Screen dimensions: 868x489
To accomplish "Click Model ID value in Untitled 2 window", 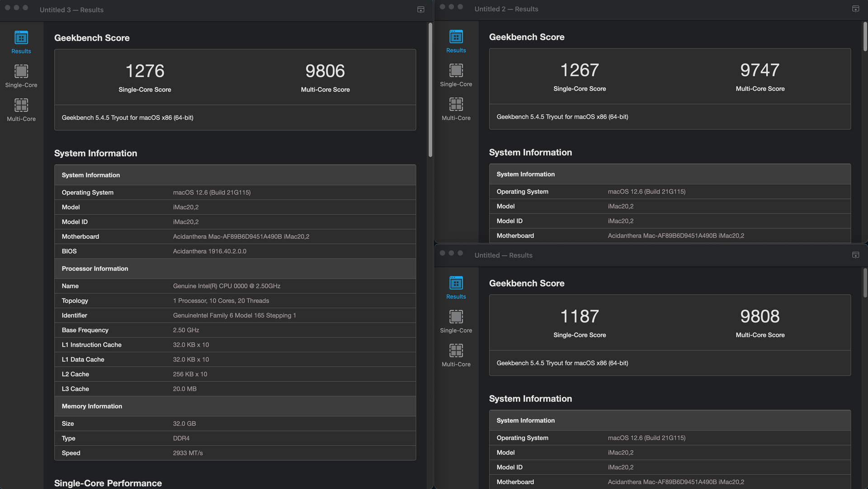I will point(620,221).
